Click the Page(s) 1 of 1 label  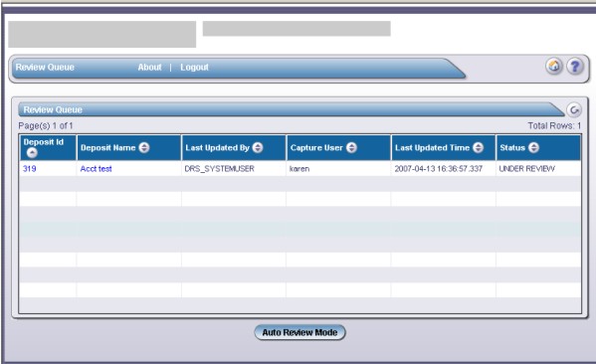46,125
